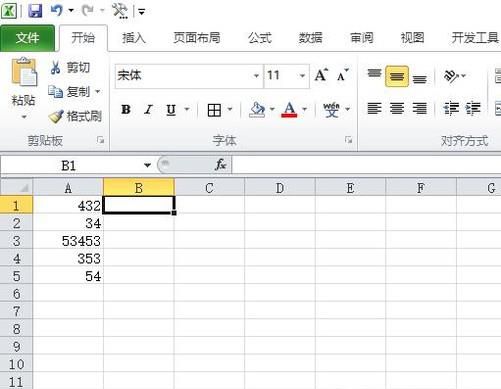Image resolution: width=501 pixels, height=389 pixels.
Task: Open the Copy (复制) dropdown arrow
Action: (98, 91)
